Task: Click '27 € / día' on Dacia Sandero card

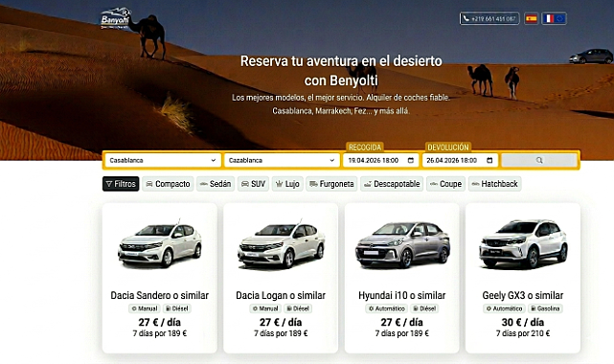Action: (x=160, y=322)
